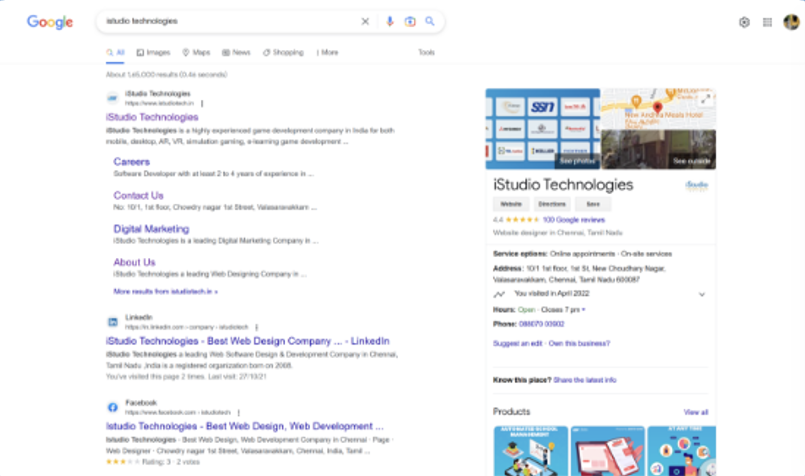
Task: Start voice search with microphone icon
Action: click(390, 22)
